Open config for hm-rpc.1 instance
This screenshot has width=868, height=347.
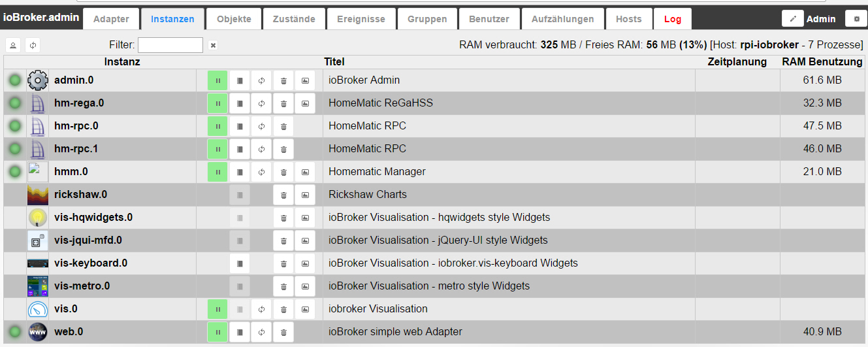pyautogui.click(x=240, y=149)
